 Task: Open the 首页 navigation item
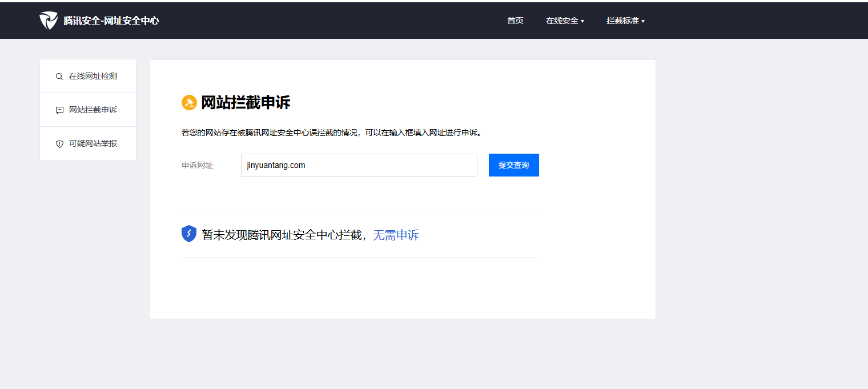tap(515, 21)
